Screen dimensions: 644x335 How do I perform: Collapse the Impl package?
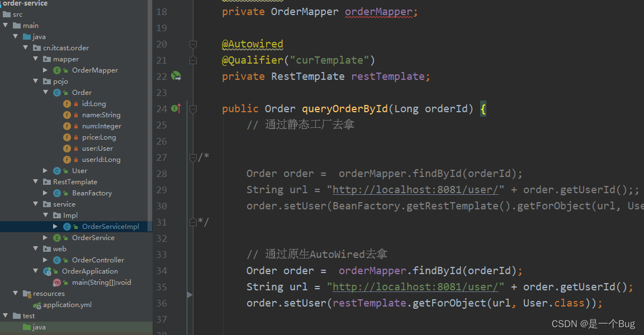[x=45, y=216]
